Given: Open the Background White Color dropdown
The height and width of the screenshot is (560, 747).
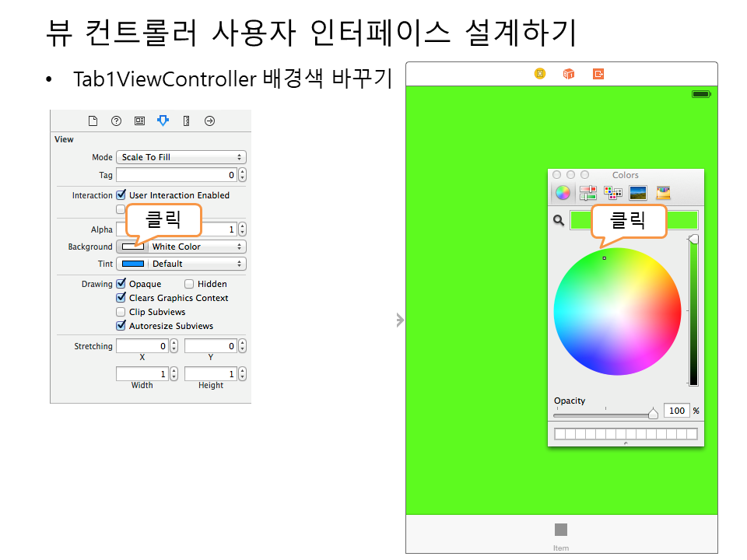Looking at the screenshot, I should point(197,247).
